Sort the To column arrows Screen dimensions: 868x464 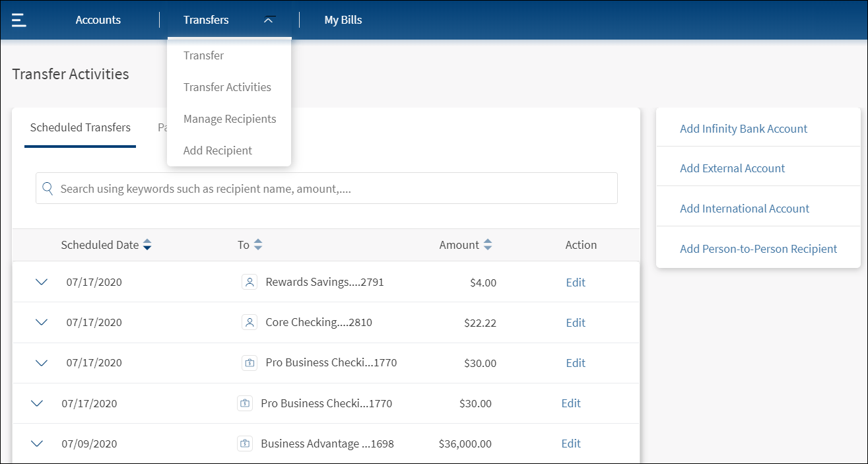pyautogui.click(x=258, y=245)
